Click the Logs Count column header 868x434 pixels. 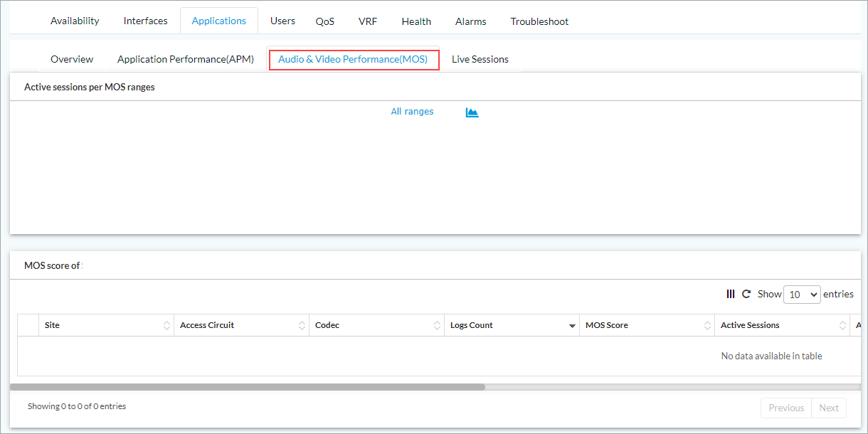(x=512, y=325)
